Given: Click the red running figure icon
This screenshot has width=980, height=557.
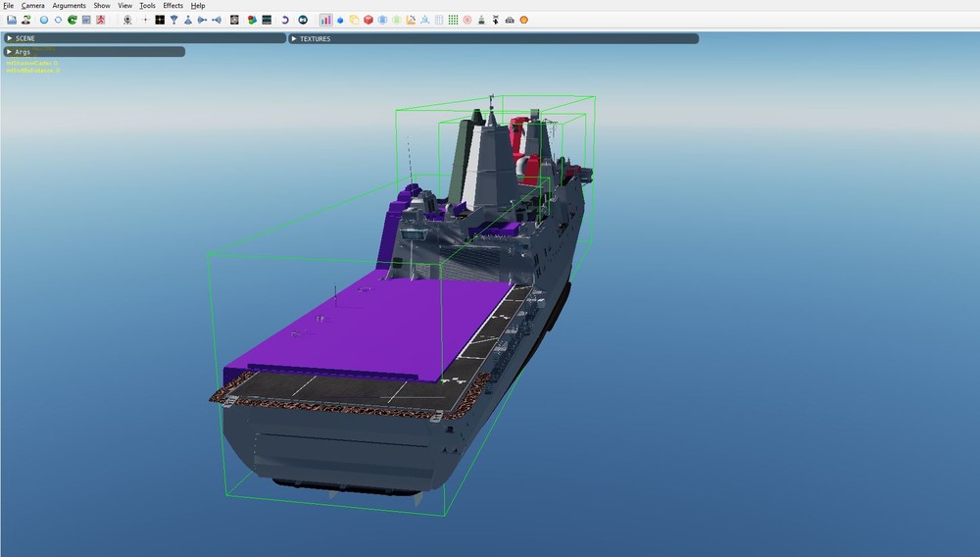Looking at the screenshot, I should click(x=101, y=20).
